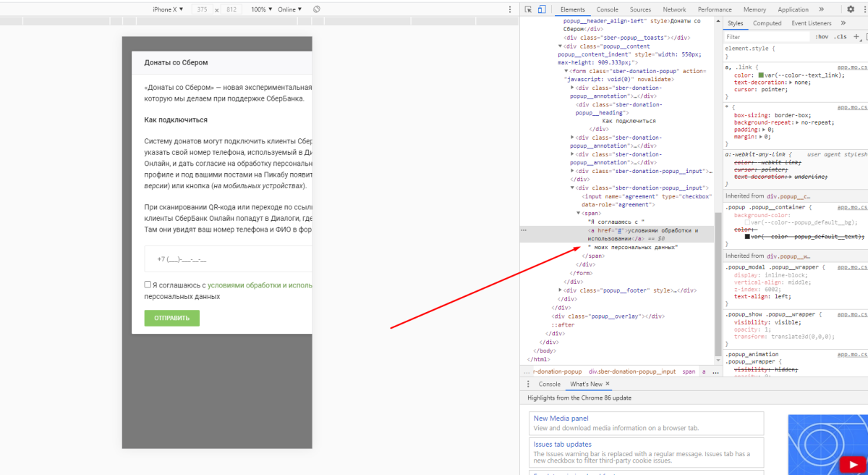Viewport: 868px width, 475px height.
Task: Click the rotate screen icon
Action: pos(316,9)
